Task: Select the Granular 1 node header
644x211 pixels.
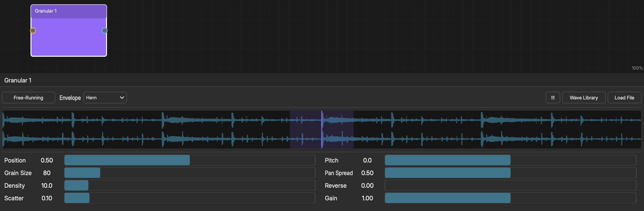Action: [x=69, y=11]
